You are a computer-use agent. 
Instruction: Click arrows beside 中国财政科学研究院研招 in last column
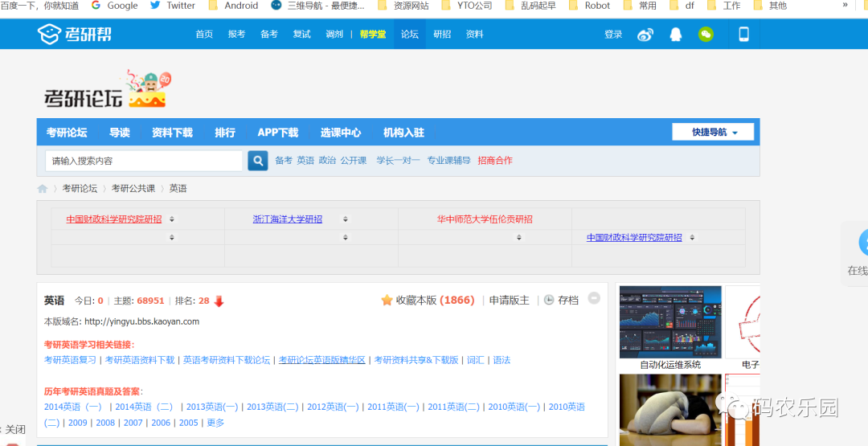(692, 237)
